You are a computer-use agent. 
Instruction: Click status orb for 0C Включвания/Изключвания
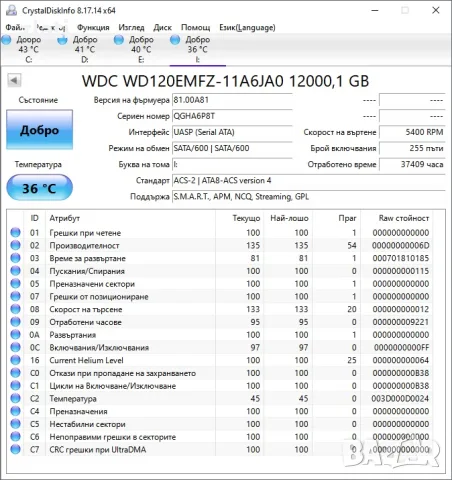tap(15, 347)
